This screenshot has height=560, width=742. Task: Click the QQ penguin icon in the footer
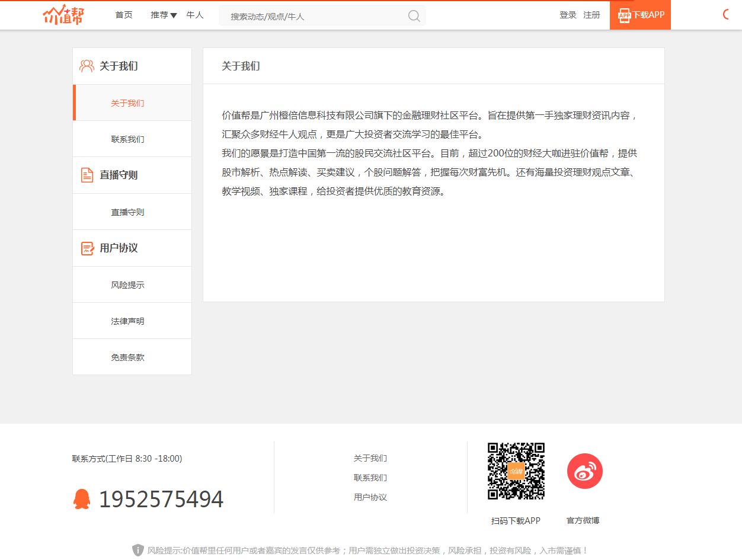click(82, 499)
